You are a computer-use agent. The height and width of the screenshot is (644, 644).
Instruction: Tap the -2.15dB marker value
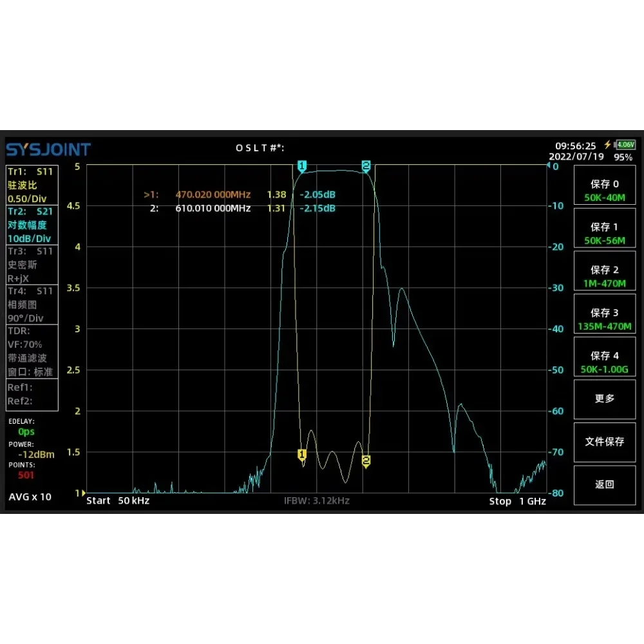point(317,208)
